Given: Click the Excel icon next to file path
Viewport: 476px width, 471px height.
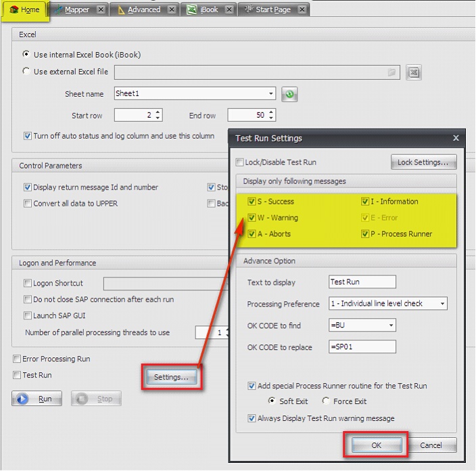Looking at the screenshot, I should pyautogui.click(x=414, y=72).
